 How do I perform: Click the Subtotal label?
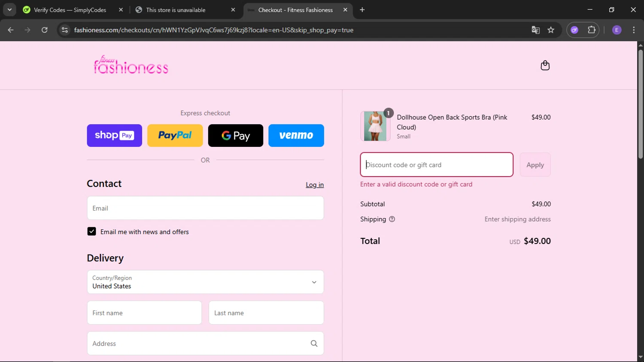click(x=372, y=204)
